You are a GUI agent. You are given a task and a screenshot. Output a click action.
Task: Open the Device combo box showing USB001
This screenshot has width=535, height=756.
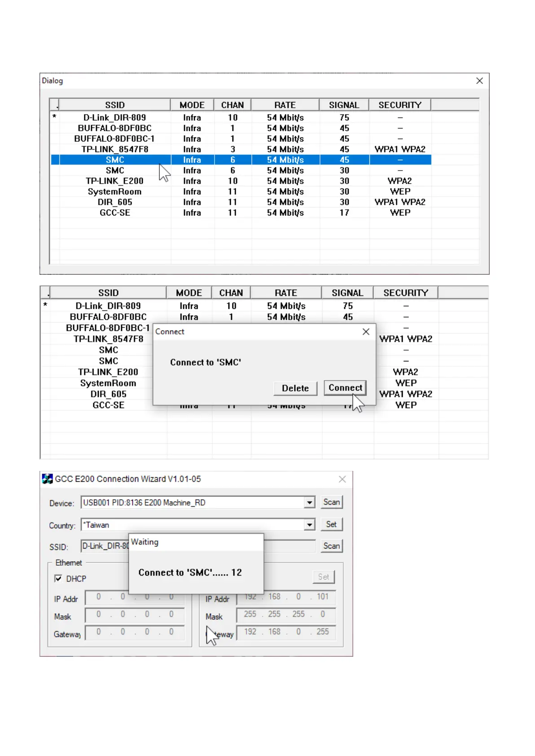(x=193, y=503)
